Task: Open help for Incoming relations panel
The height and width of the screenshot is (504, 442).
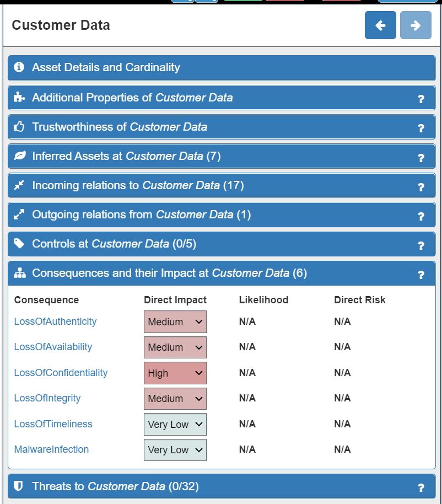Action: click(421, 187)
